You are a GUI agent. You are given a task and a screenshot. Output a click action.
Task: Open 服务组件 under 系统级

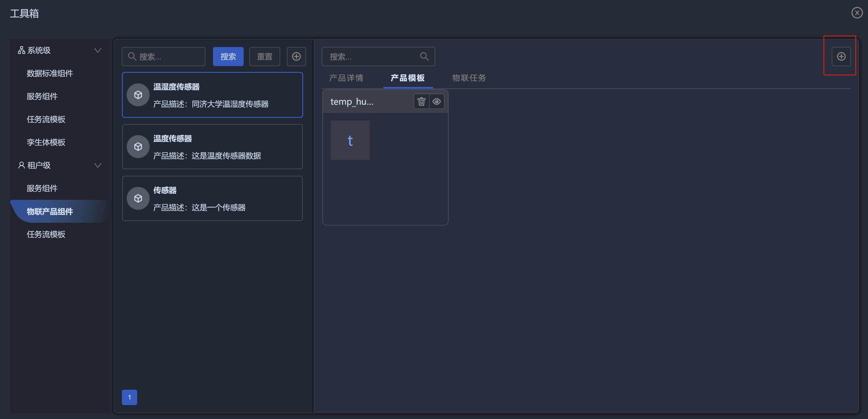pyautogui.click(x=42, y=96)
